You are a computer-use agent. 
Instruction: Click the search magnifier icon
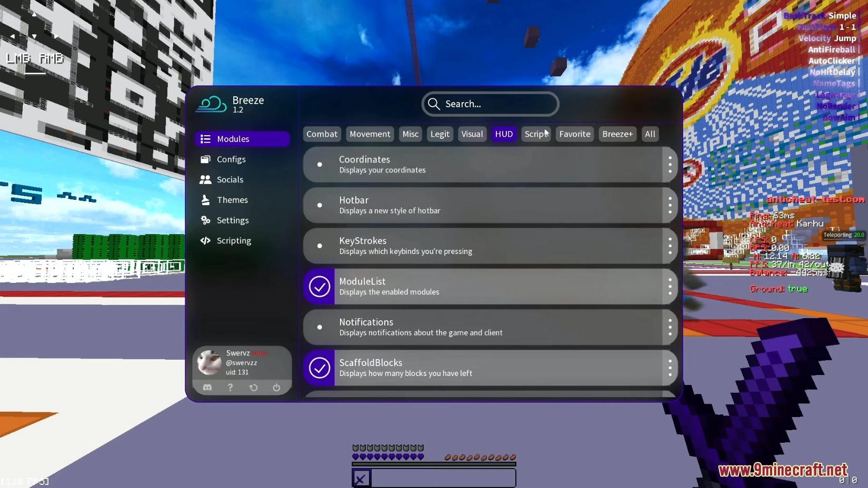434,104
